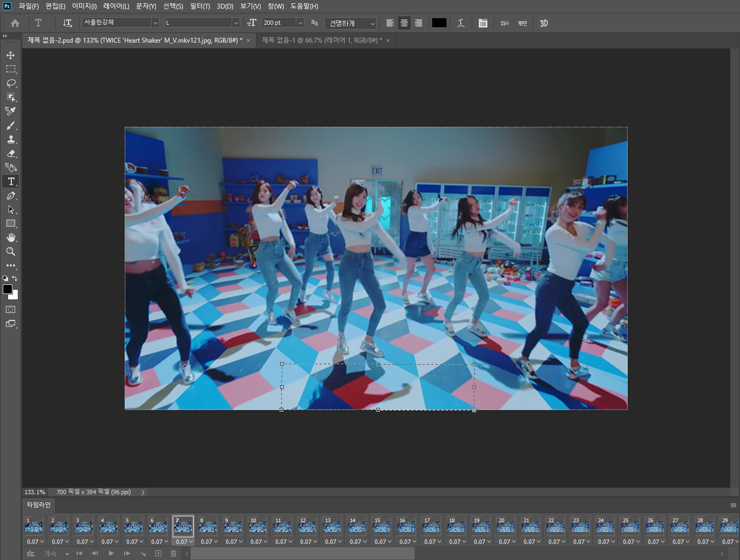740x560 pixels.
Task: Center align the text
Action: coord(404,23)
